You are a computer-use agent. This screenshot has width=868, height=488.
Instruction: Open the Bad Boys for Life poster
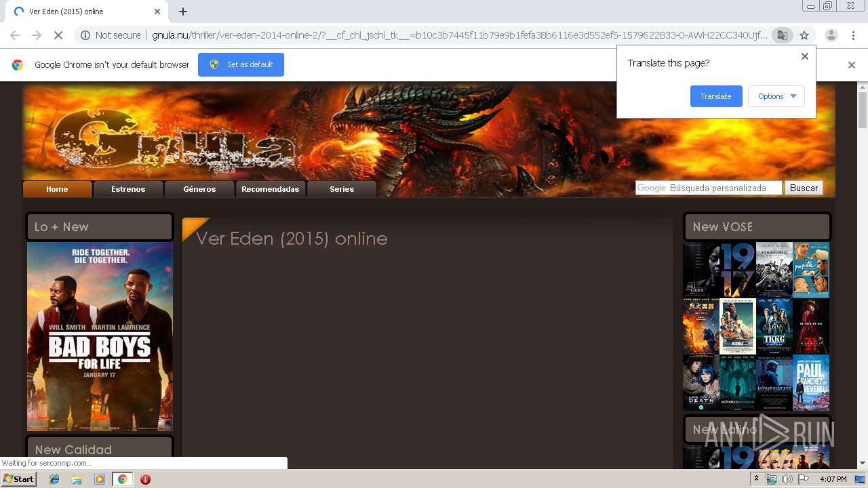[100, 337]
